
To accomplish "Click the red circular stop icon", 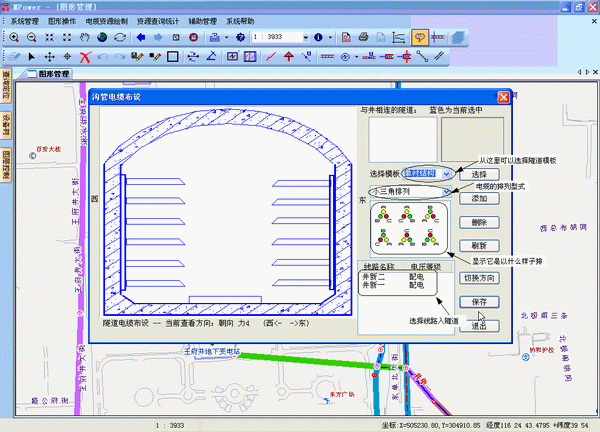I will [194, 37].
